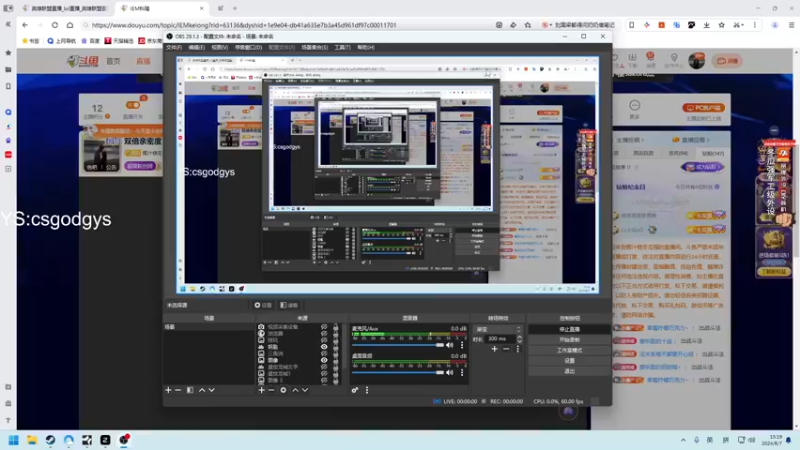
Task: Adjust transition duration 300 ms stepper
Action: pos(519,339)
